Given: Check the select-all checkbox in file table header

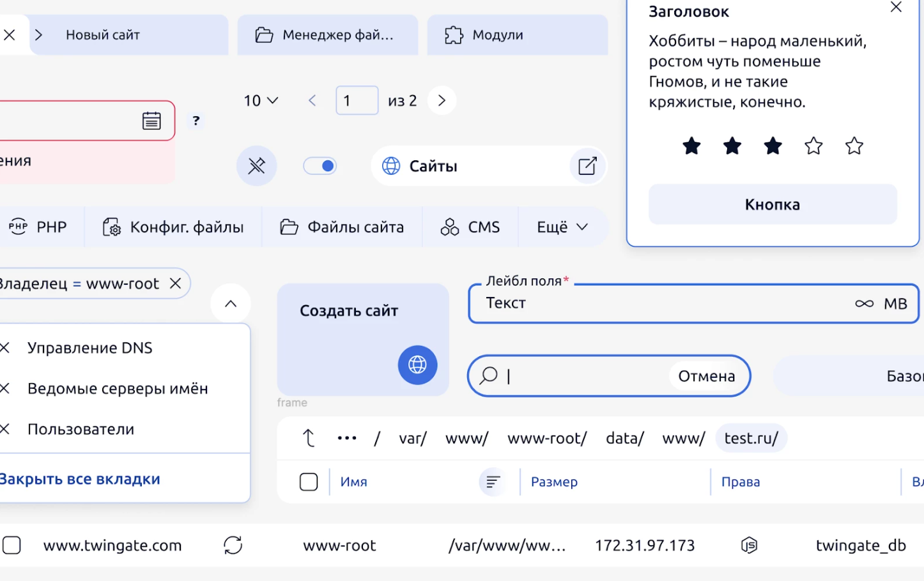Looking at the screenshot, I should click(309, 482).
